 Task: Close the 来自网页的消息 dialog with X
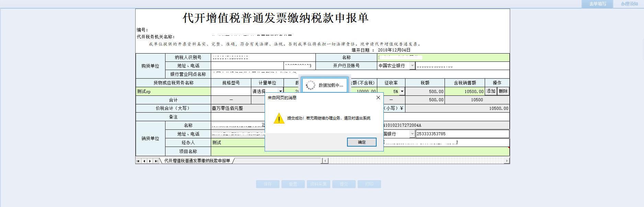[378, 98]
